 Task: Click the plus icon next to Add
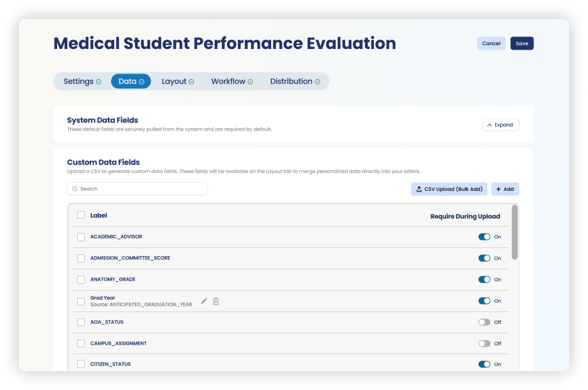498,189
